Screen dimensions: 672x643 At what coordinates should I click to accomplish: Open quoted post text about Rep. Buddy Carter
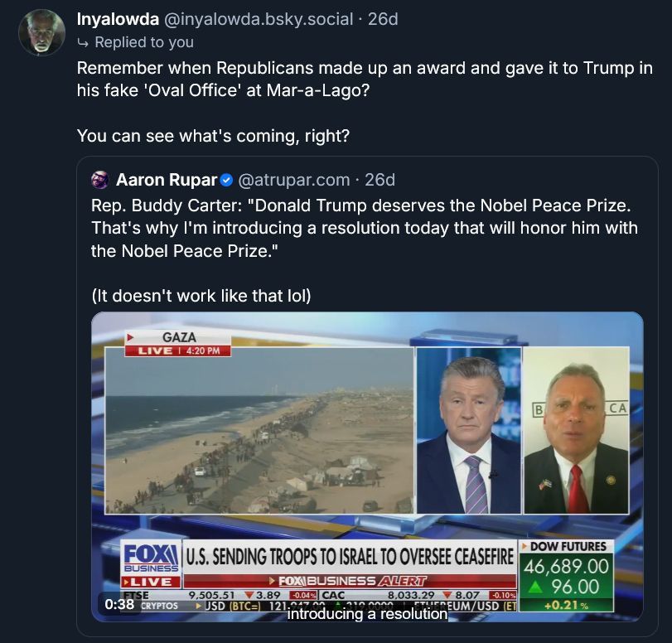365,227
